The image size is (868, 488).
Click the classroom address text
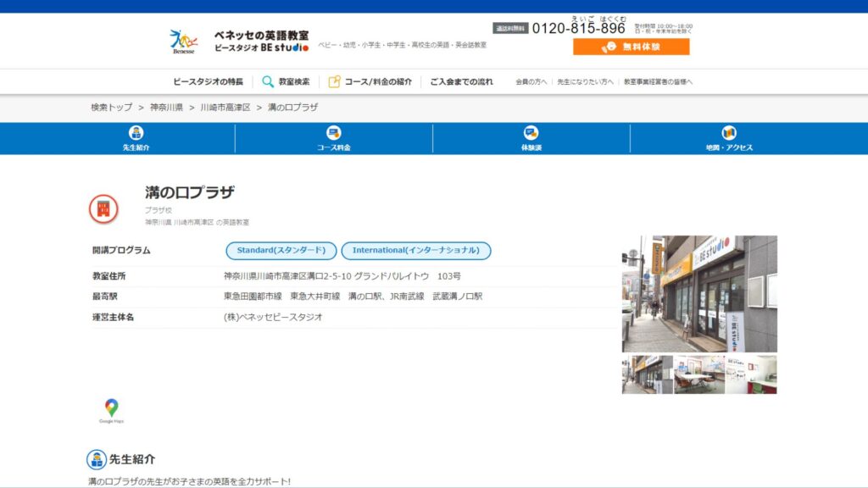pos(342,276)
